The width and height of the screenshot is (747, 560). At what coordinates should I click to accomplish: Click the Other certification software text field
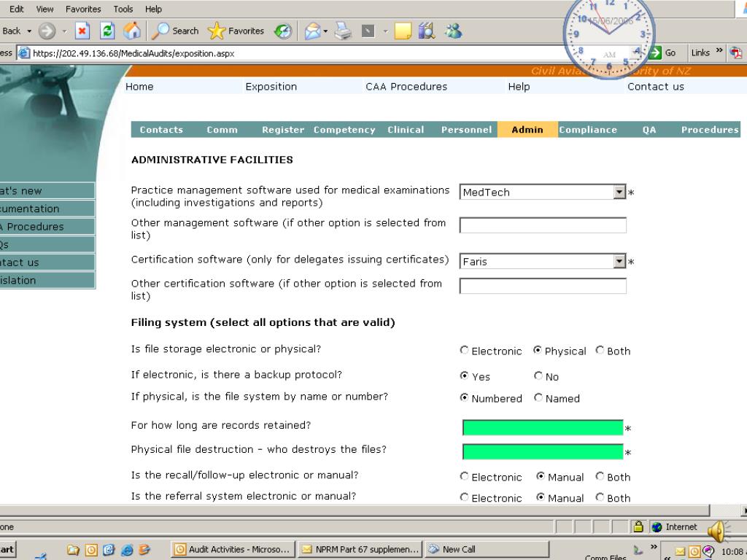tap(543, 286)
